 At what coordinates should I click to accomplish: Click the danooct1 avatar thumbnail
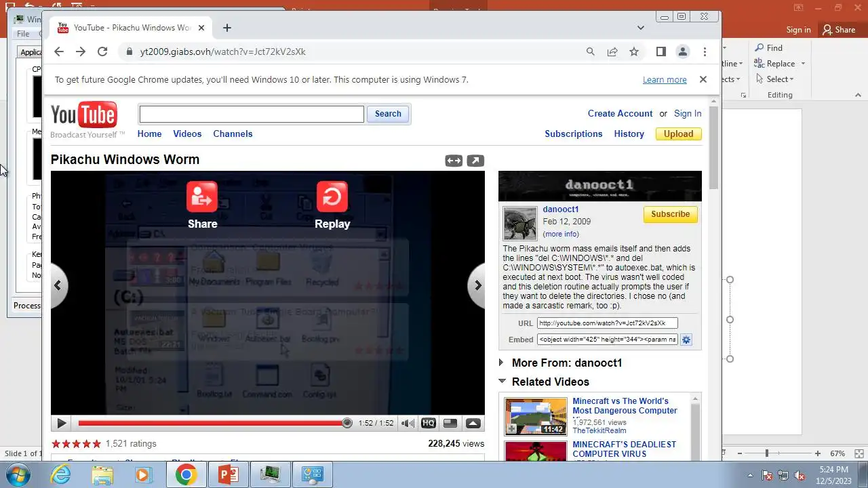tap(520, 224)
